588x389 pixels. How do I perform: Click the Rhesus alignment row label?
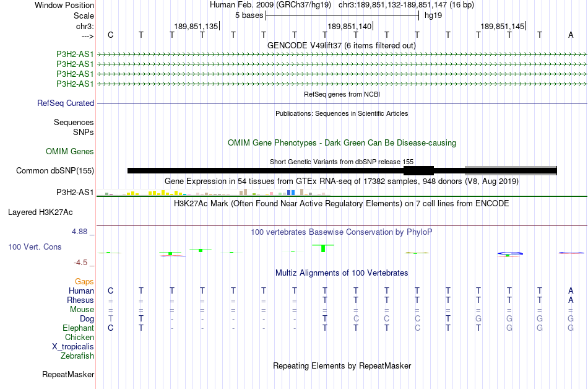tap(80, 300)
